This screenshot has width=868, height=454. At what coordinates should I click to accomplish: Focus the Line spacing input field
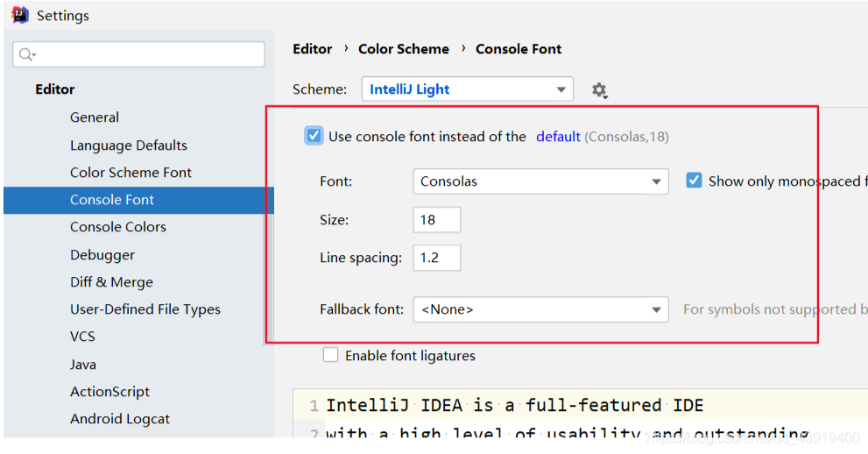click(x=437, y=258)
